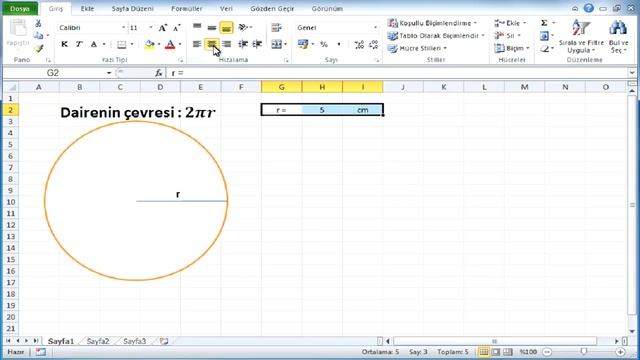This screenshot has height=360, width=640.
Task: Click the insert function fx icon
Action: 158,73
